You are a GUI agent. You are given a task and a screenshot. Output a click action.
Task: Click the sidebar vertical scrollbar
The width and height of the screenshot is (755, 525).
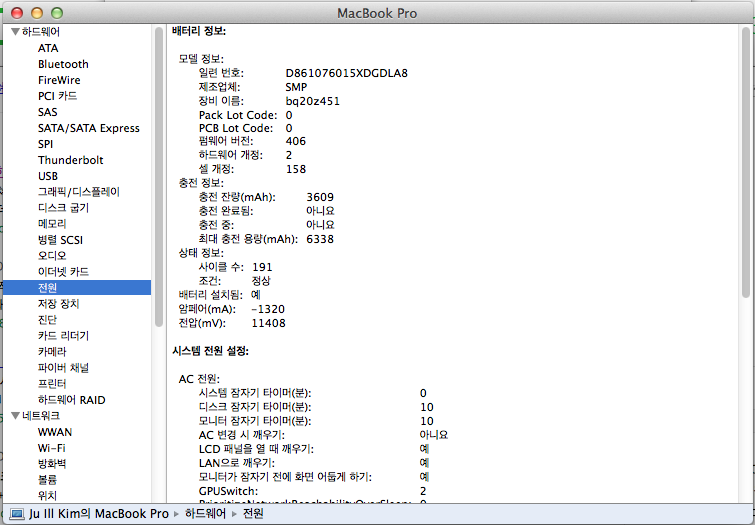point(158,180)
